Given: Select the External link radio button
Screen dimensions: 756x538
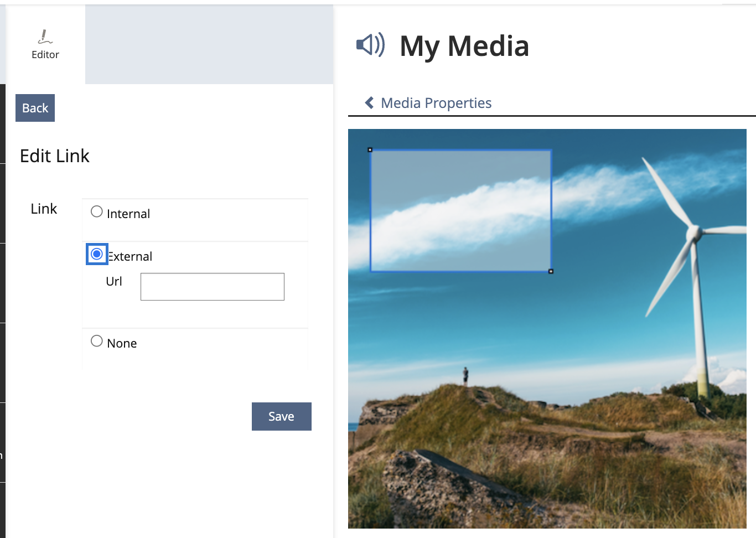Looking at the screenshot, I should [97, 254].
